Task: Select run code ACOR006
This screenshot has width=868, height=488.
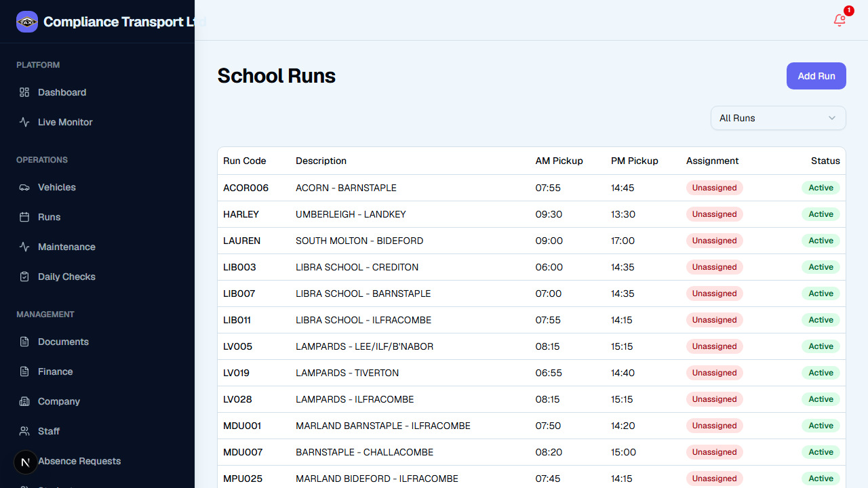Action: tap(246, 188)
